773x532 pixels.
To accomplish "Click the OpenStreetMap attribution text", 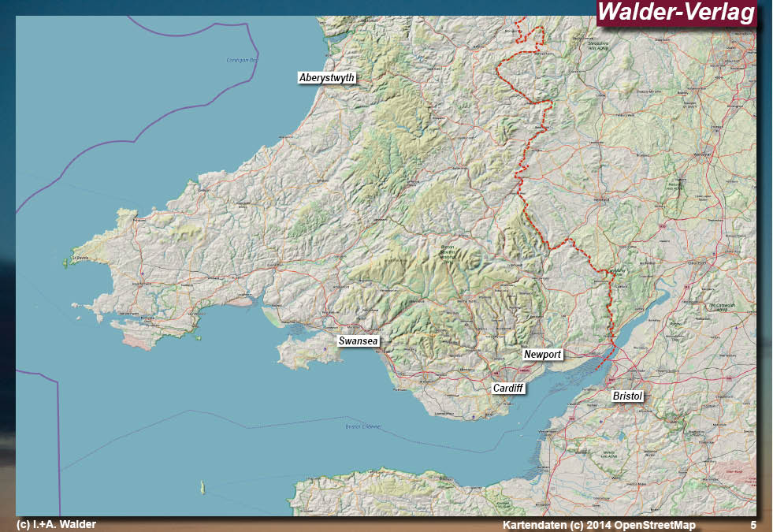I will click(x=600, y=523).
